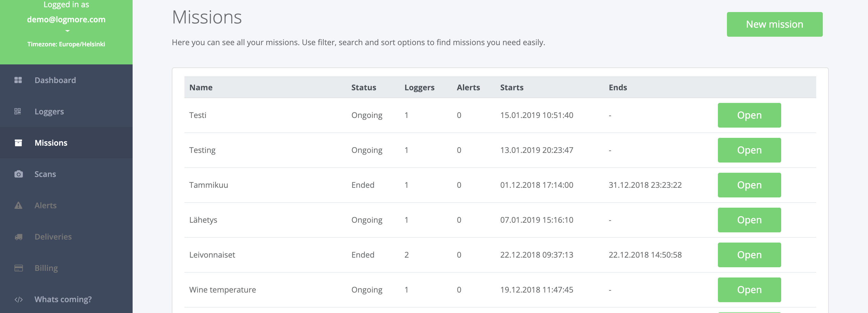The height and width of the screenshot is (313, 868).
Task: Sort by the Status column header
Action: point(363,88)
